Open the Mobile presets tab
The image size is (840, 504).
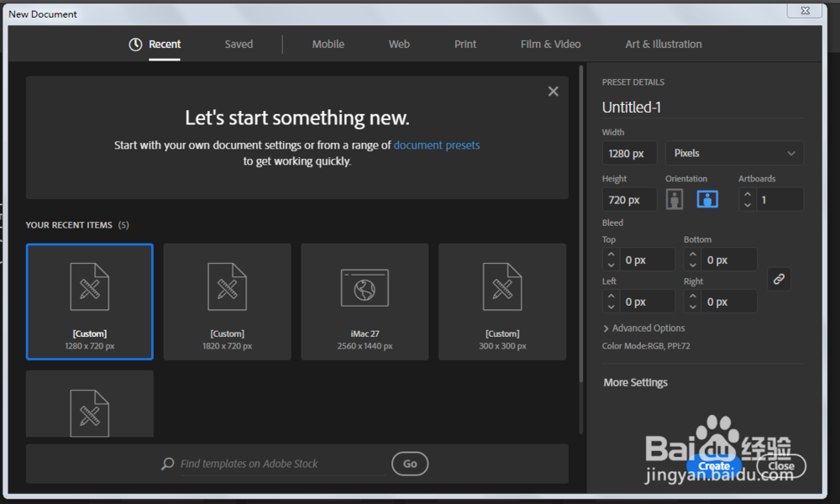[x=328, y=45]
